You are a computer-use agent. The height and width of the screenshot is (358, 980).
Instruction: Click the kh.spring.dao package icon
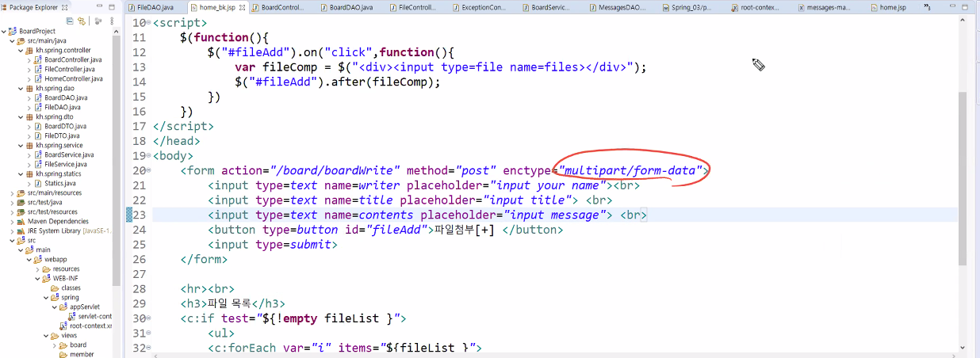pyautogui.click(x=30, y=88)
